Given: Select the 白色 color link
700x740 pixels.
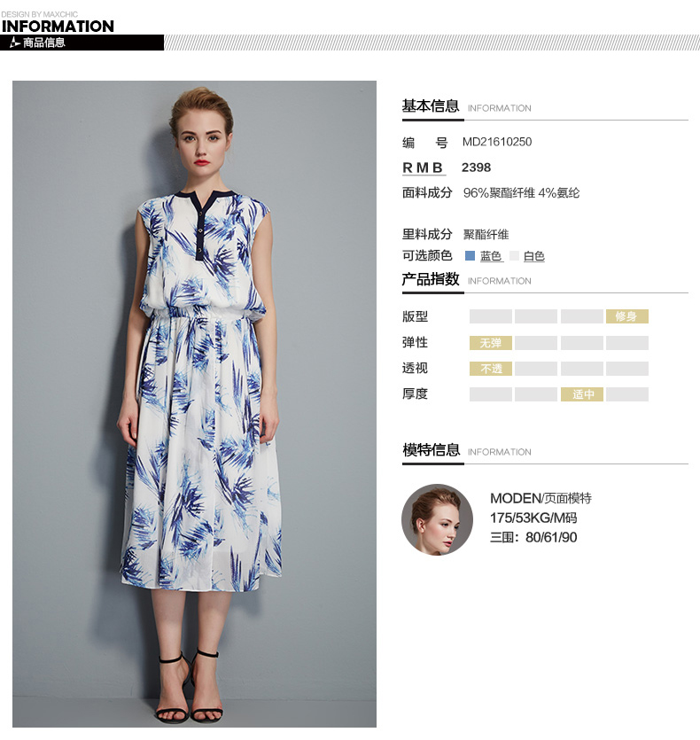Looking at the screenshot, I should point(534,256).
